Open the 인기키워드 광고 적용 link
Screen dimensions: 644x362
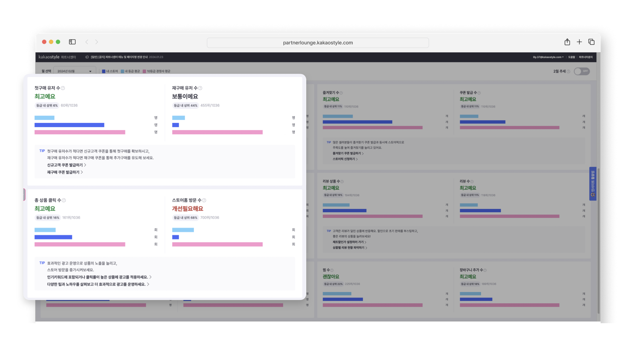click(99, 277)
